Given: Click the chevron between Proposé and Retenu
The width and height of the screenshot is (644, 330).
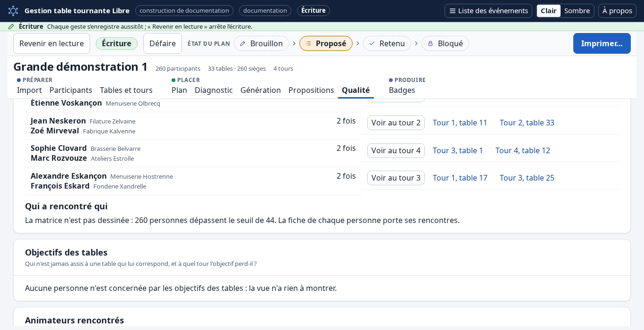Looking at the screenshot, I should point(358,43).
